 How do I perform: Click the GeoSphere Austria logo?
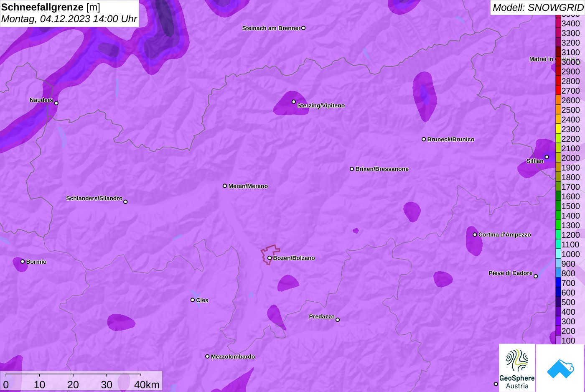517,368
